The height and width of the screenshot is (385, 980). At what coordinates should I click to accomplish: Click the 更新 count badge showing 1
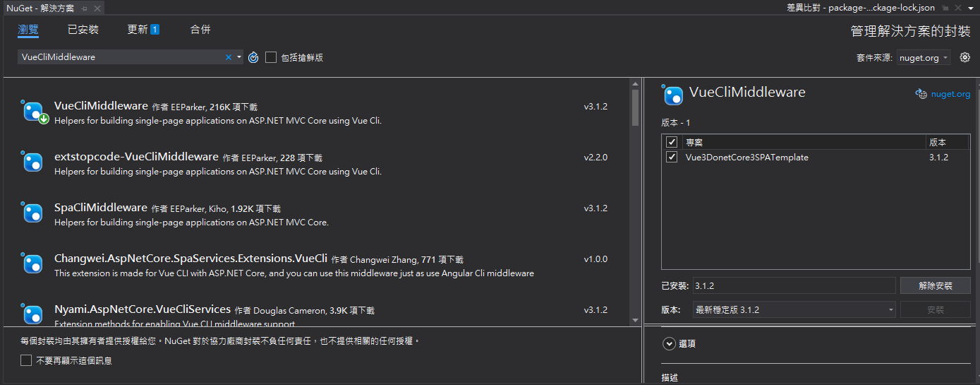coord(155,30)
